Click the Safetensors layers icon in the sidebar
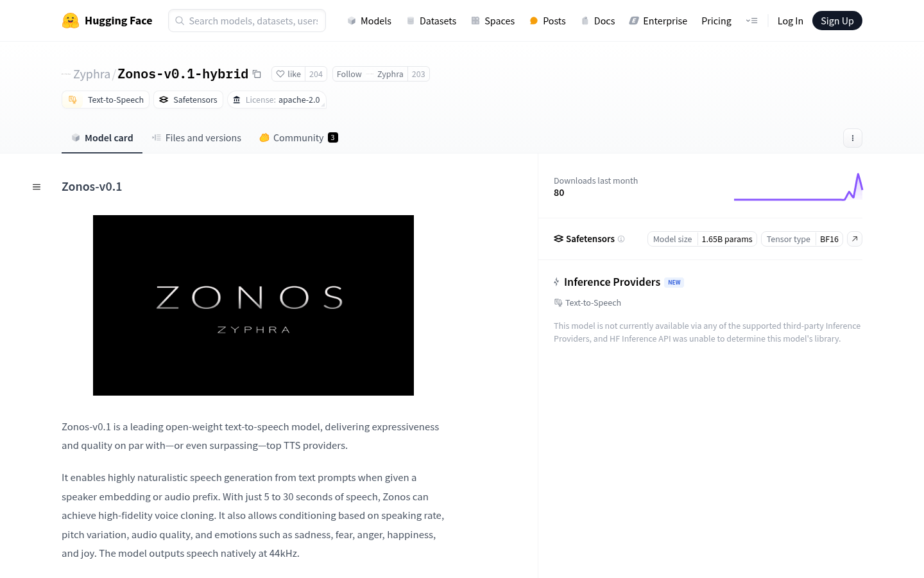 tap(558, 238)
